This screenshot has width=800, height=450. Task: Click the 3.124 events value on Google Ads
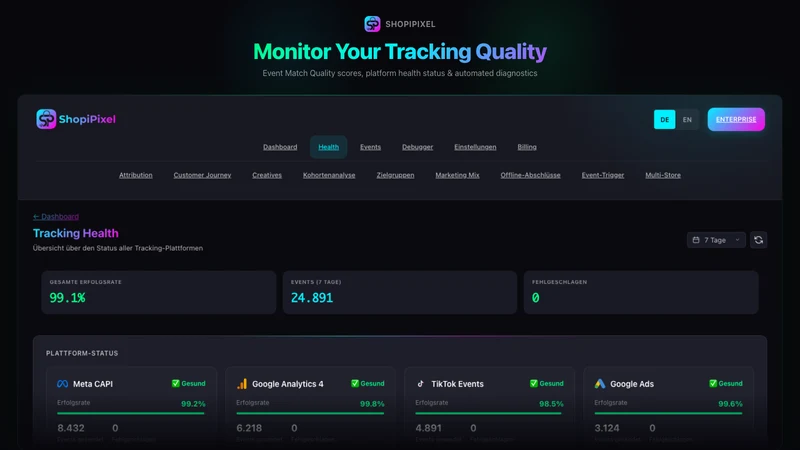607,428
